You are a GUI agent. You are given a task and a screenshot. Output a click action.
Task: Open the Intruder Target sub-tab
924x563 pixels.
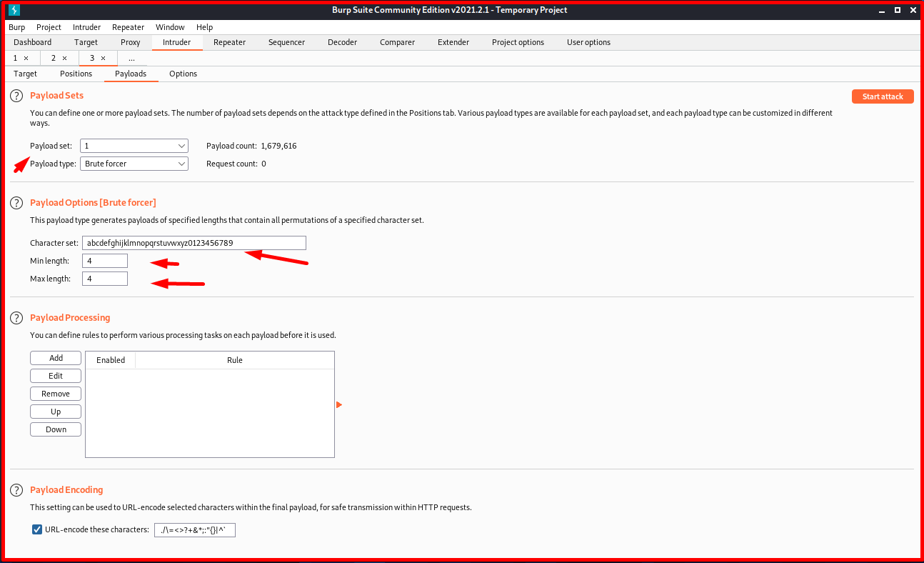click(25, 74)
